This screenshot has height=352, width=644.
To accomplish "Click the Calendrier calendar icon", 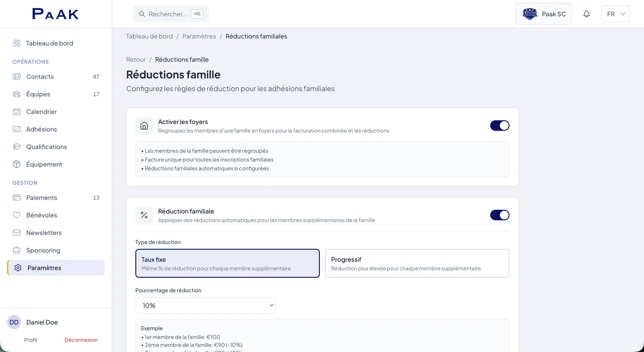I will pos(17,112).
